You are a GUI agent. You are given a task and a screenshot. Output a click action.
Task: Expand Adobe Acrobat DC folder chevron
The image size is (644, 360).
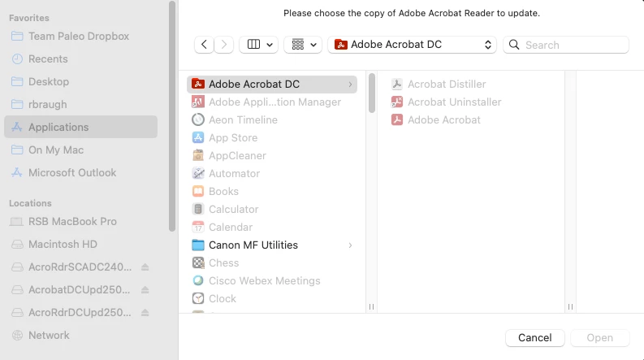point(350,85)
